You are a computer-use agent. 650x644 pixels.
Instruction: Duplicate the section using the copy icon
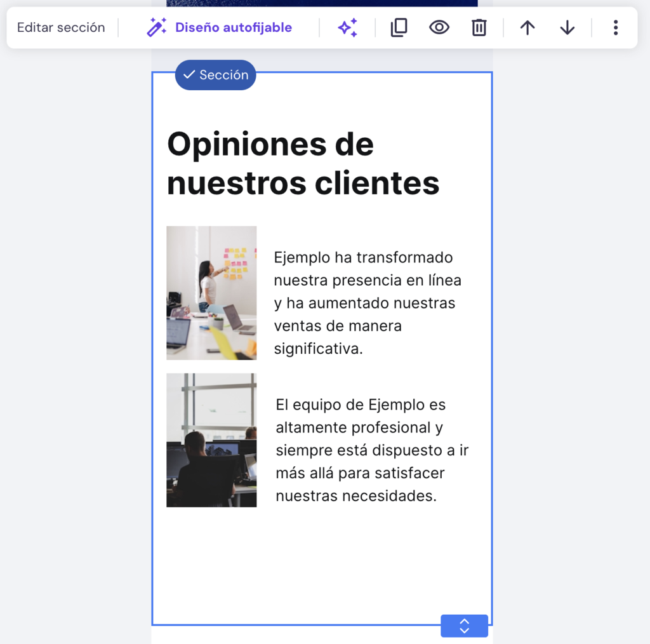coord(399,27)
